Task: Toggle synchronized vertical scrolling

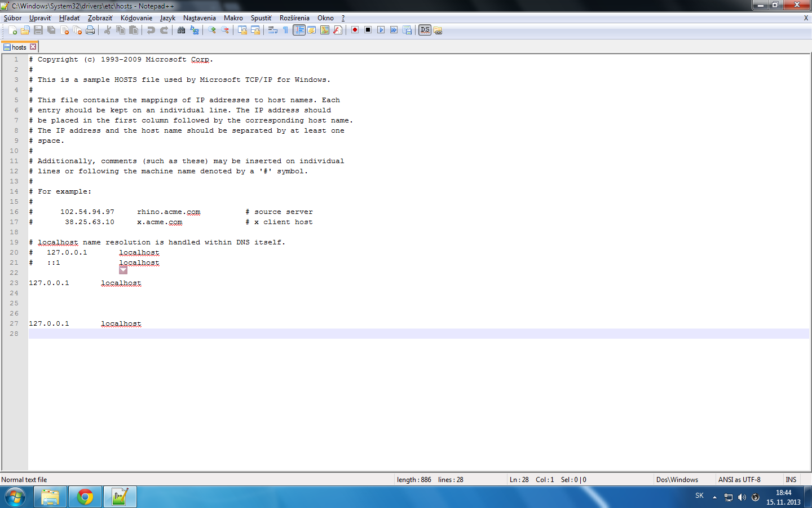Action: point(242,30)
